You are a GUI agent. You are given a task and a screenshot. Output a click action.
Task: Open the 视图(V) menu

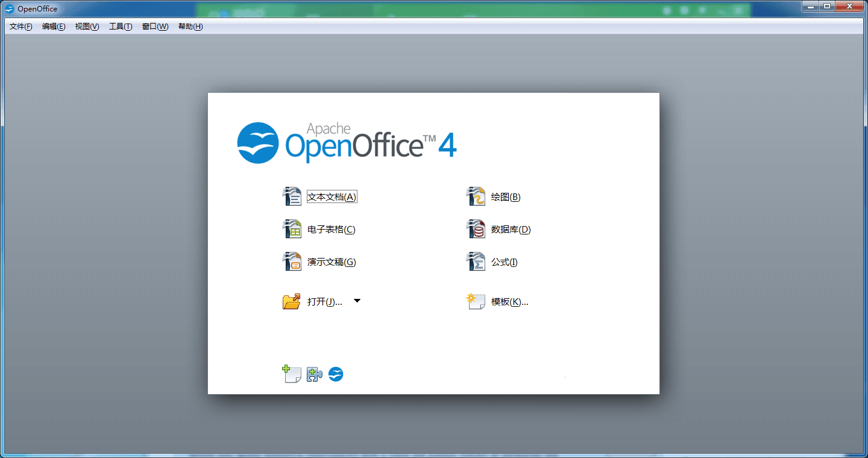(87, 27)
